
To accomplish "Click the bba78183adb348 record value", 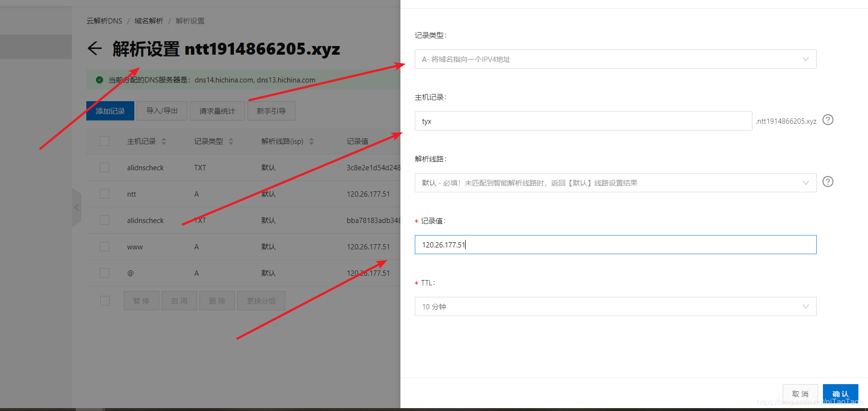I will [374, 221].
